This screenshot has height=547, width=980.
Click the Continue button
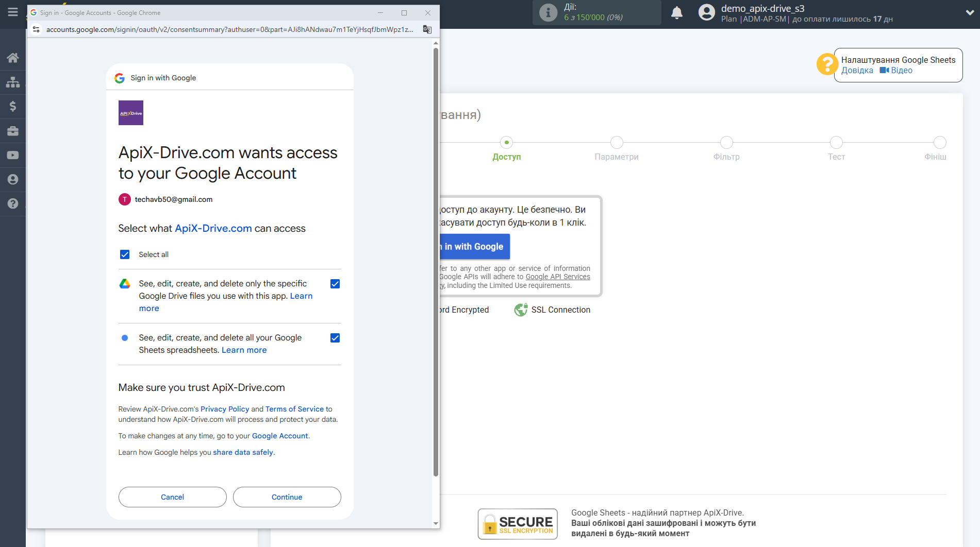pos(287,497)
